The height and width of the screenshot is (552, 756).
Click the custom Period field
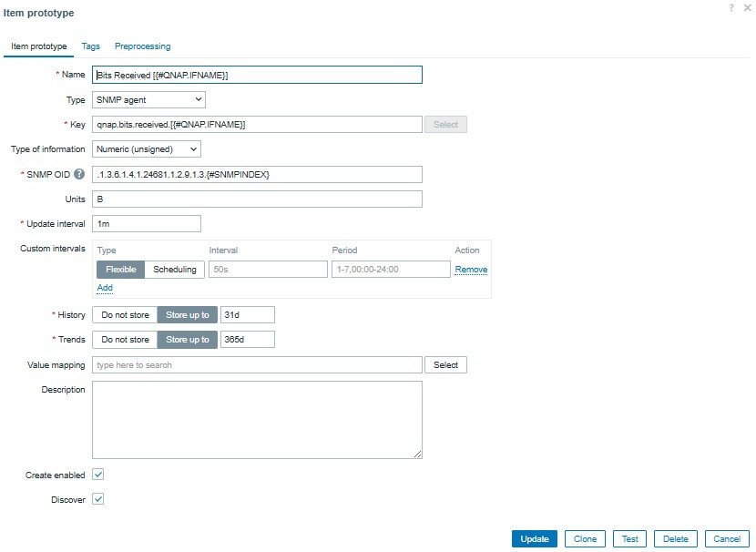[391, 270]
